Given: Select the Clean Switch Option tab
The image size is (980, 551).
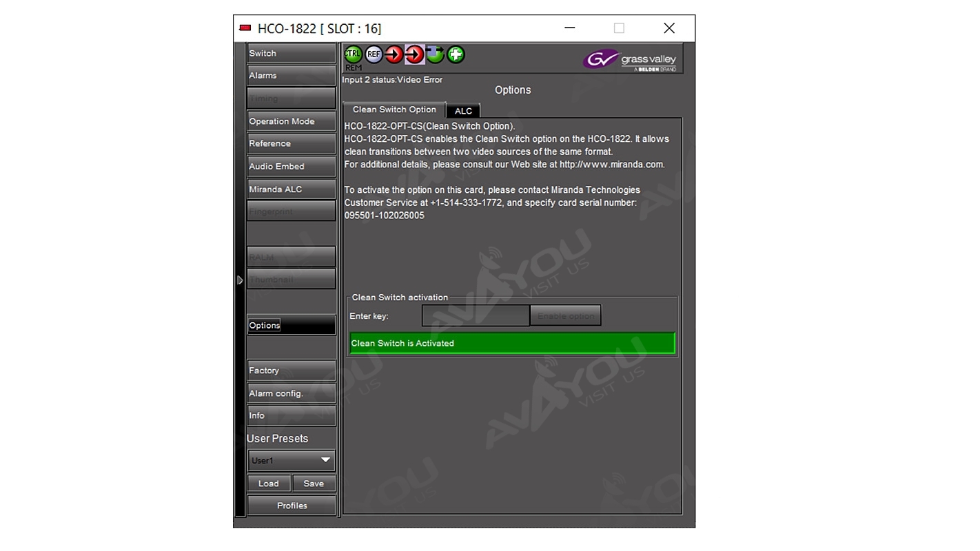Looking at the screenshot, I should [394, 110].
